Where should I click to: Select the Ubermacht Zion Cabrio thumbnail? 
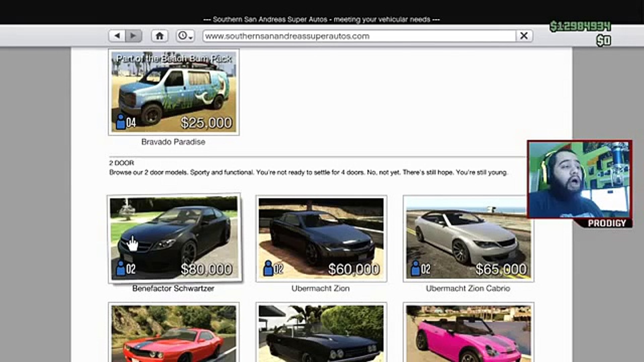click(x=468, y=238)
